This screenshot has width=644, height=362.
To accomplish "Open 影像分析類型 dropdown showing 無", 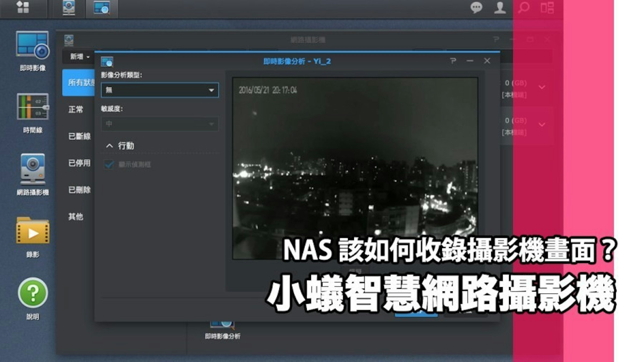I will [160, 90].
